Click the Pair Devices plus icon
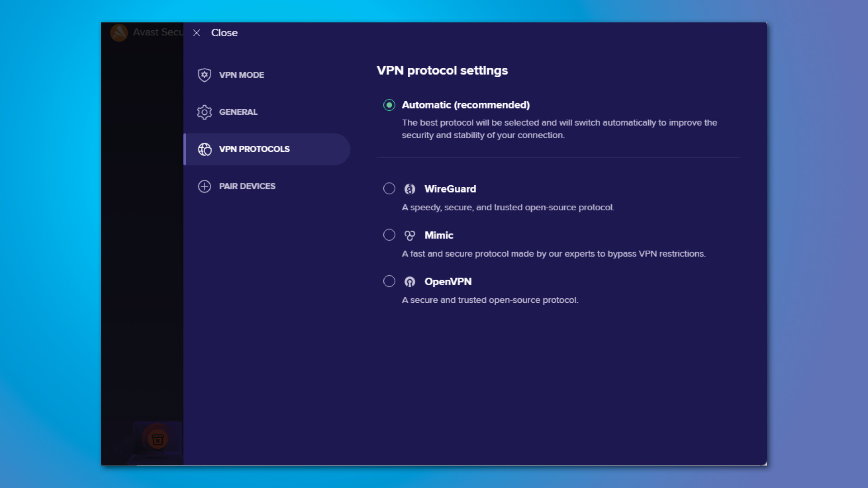Screen dimensions: 868x488 pos(204,186)
